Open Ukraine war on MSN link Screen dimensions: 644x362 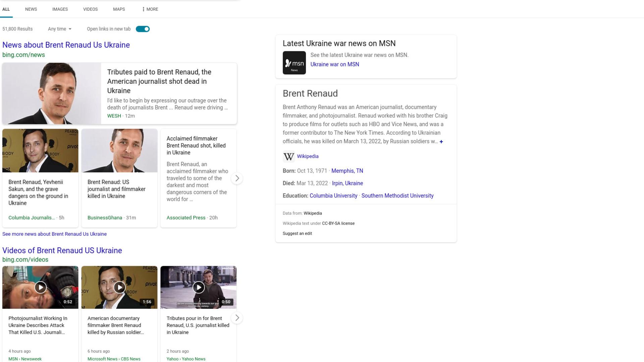pos(334,64)
